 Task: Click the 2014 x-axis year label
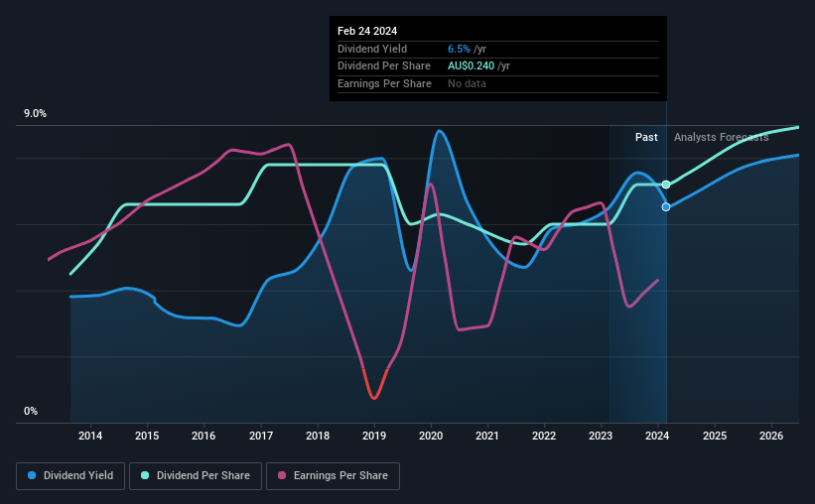click(90, 436)
